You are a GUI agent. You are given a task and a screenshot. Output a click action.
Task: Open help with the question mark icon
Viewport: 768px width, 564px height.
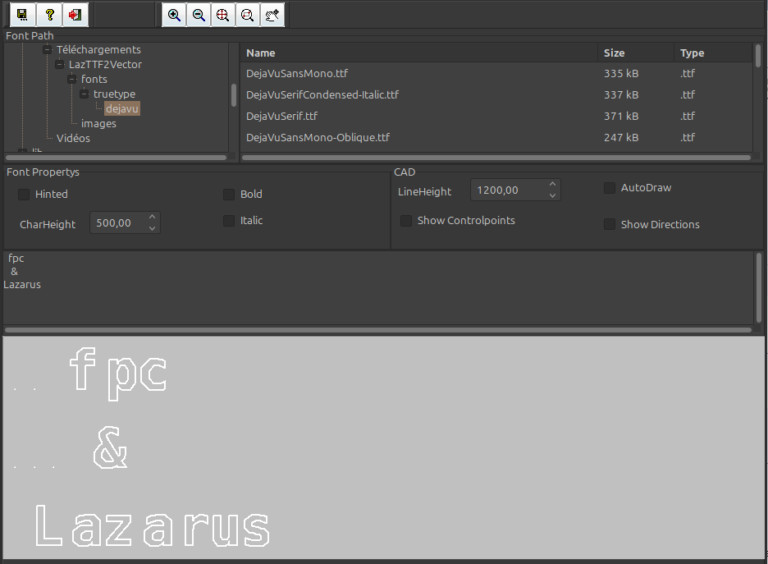(49, 15)
